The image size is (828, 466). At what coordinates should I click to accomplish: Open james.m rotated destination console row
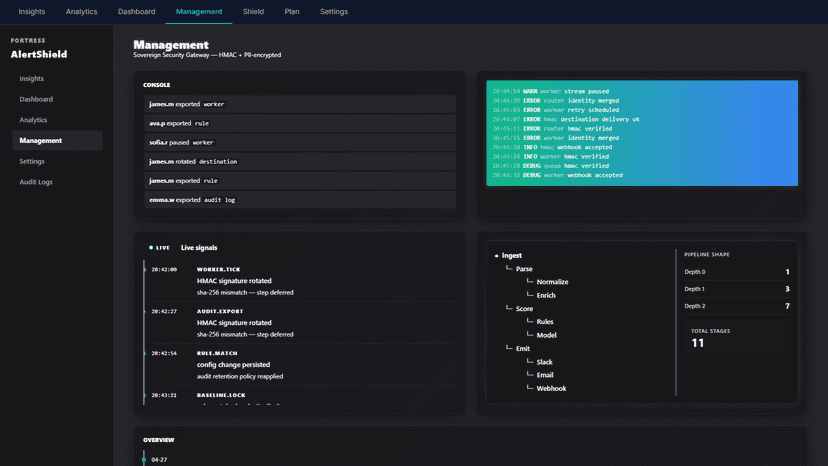[300, 162]
